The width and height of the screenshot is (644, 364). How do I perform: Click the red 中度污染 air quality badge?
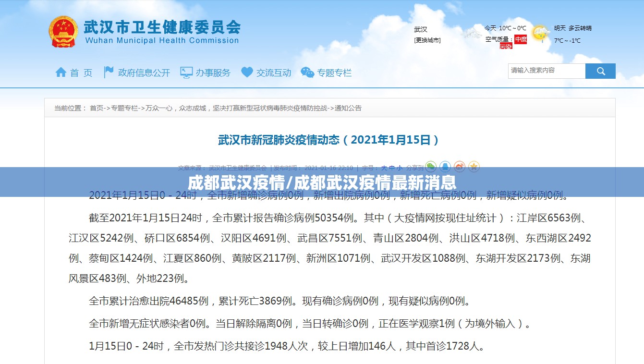[x=520, y=39]
